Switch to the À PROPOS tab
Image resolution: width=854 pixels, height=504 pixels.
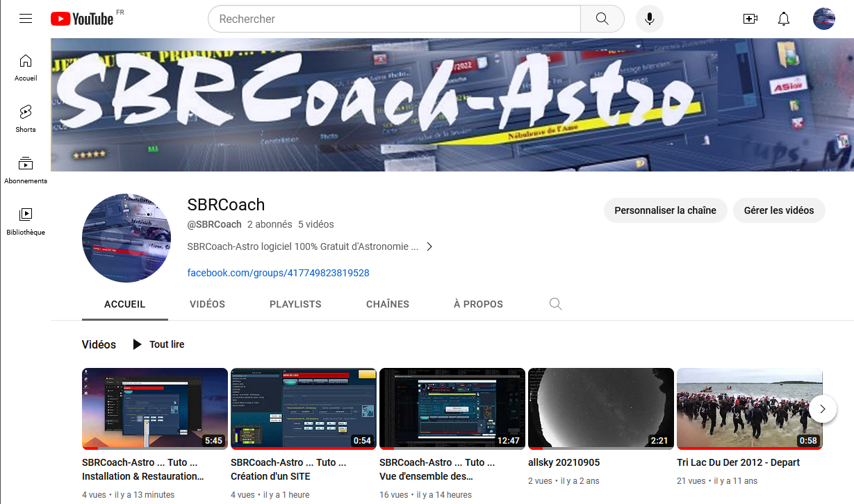[x=478, y=304]
